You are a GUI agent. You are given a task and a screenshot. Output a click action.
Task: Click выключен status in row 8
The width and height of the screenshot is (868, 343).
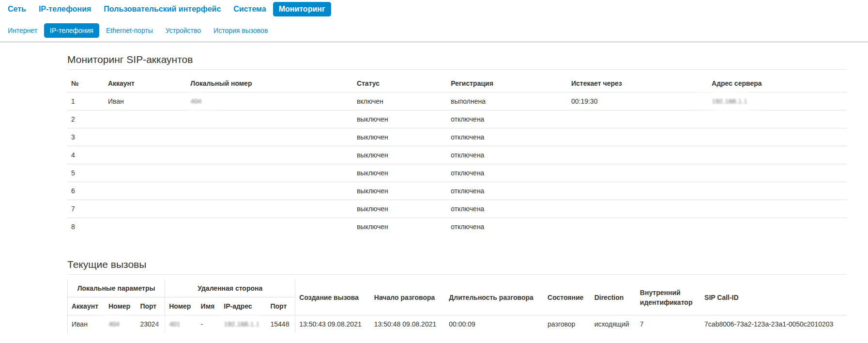click(372, 227)
